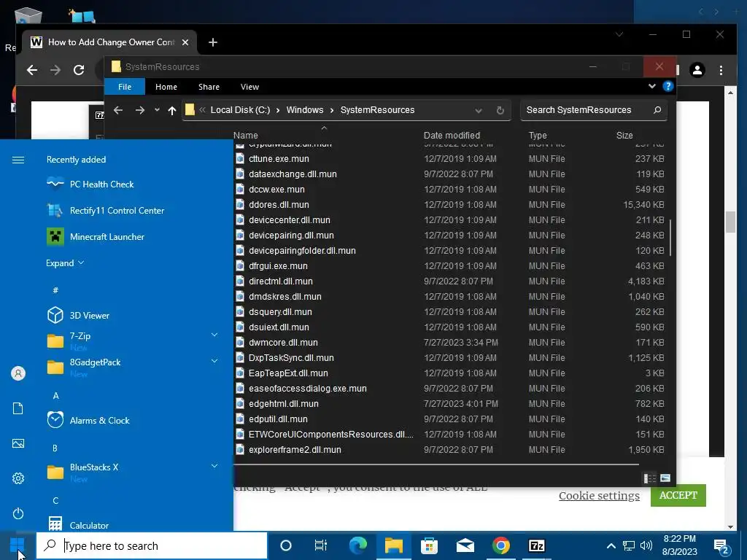Open Documents shortcut in Start sidebar
The height and width of the screenshot is (560, 747).
point(18,408)
